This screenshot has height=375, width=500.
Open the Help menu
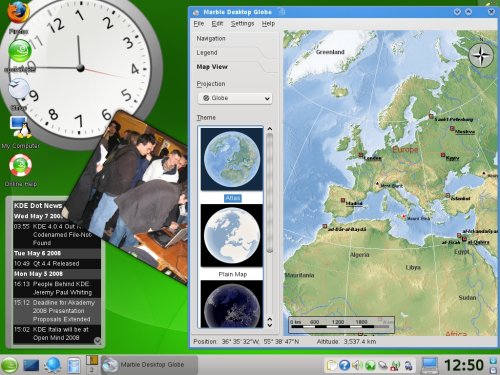tap(268, 24)
